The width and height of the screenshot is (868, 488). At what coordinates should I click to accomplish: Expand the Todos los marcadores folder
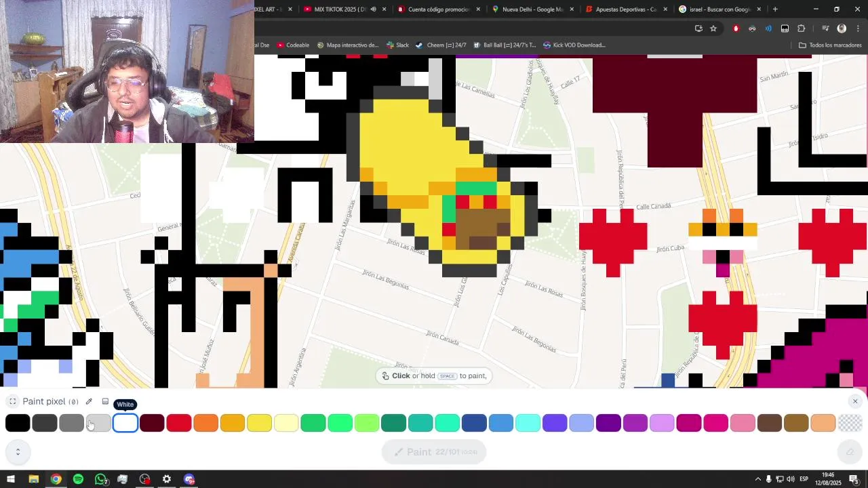pyautogui.click(x=830, y=45)
